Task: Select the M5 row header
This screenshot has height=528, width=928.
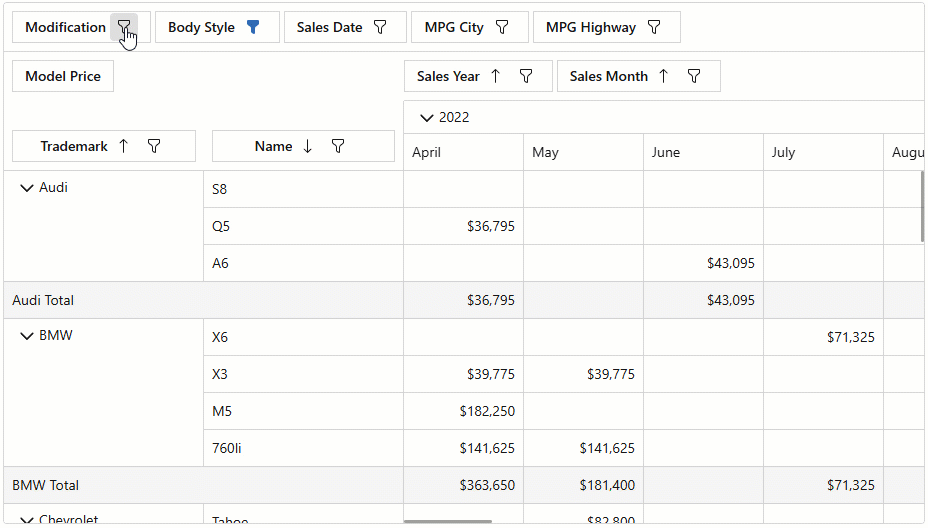Action: point(304,411)
